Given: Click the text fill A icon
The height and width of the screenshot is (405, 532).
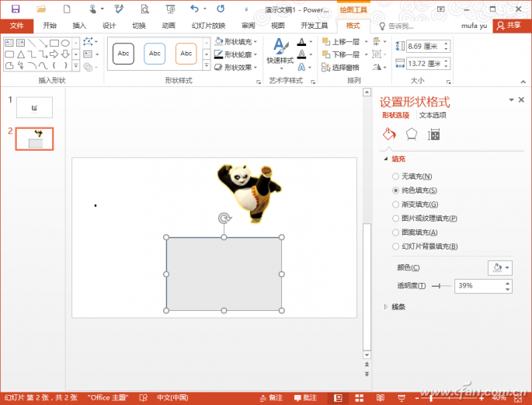Looking at the screenshot, I should 301,42.
